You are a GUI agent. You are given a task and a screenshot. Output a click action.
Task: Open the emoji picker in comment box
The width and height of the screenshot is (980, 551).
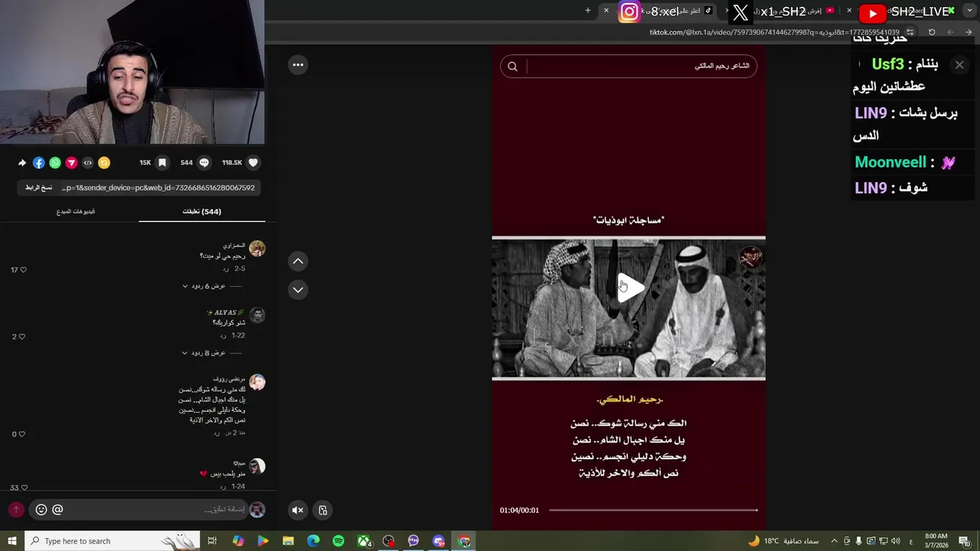coord(41,510)
